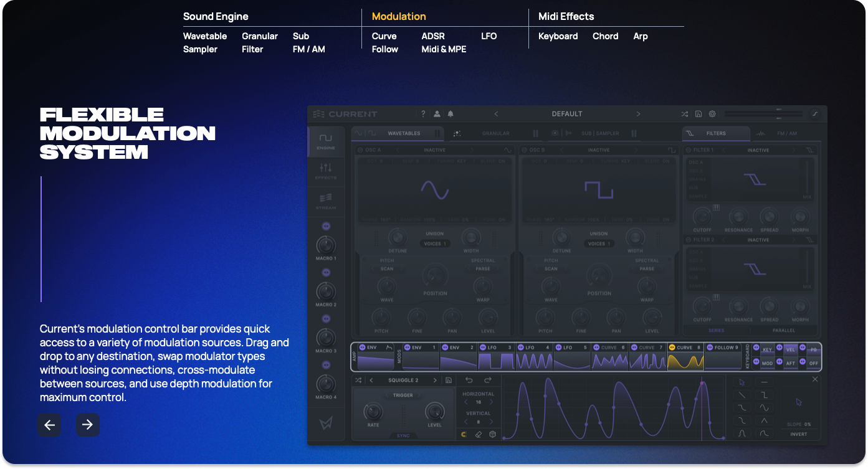Viewport: 868px width, 469px height.
Task: Select the Engine sidebar icon
Action: [326, 141]
